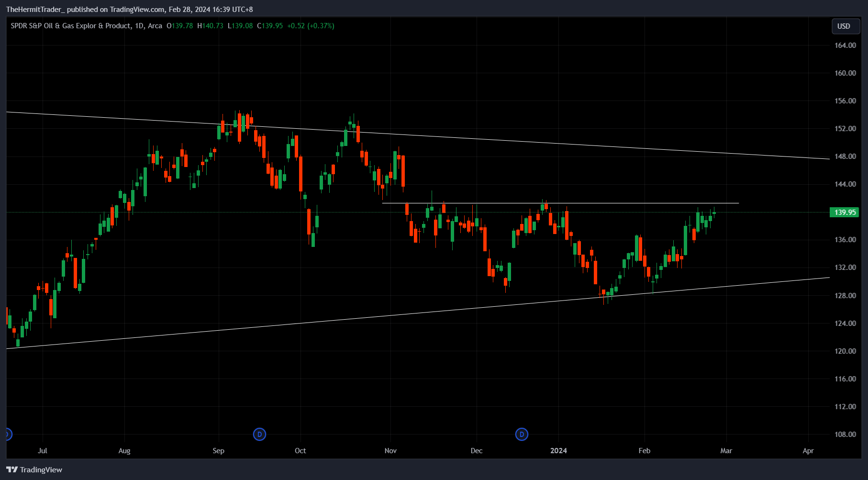
Task: Click the 132.00 price axis label
Action: (845, 268)
